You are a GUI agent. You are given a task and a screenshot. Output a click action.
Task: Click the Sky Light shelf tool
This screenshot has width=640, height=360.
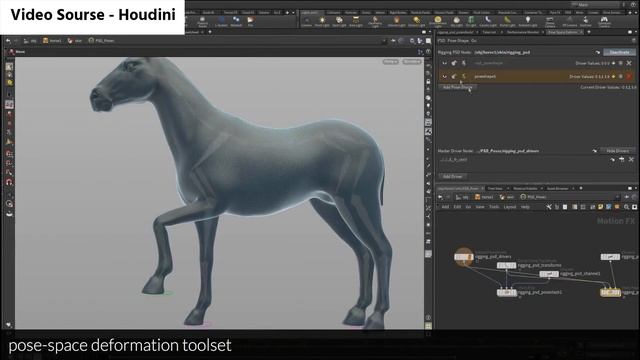tap(457, 22)
